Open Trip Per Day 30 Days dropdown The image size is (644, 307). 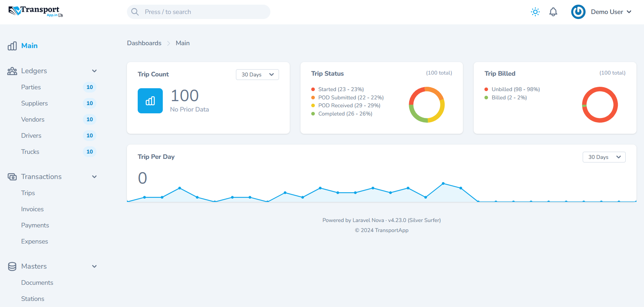(604, 157)
